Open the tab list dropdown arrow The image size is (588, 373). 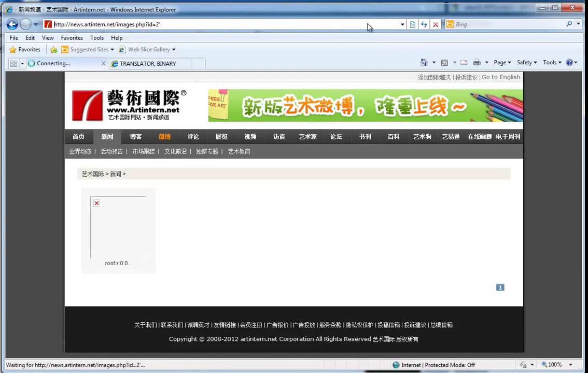(22, 64)
